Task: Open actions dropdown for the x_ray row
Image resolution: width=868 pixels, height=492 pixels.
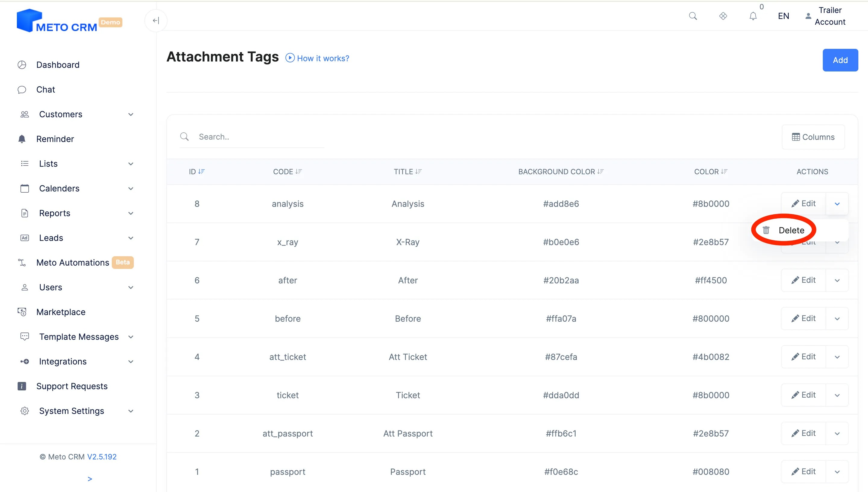Action: point(837,243)
